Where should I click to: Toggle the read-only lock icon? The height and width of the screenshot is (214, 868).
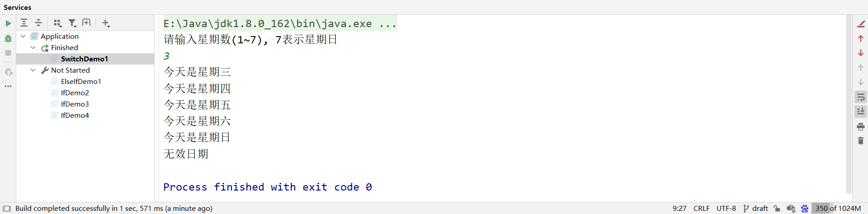777,208
